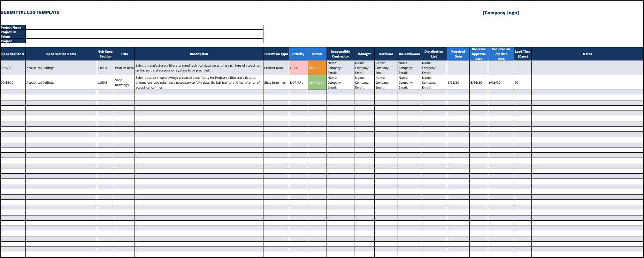Viewport: 644px width, 258px height.
Task: Select the Lead Time (Days) column header
Action: 523,54
